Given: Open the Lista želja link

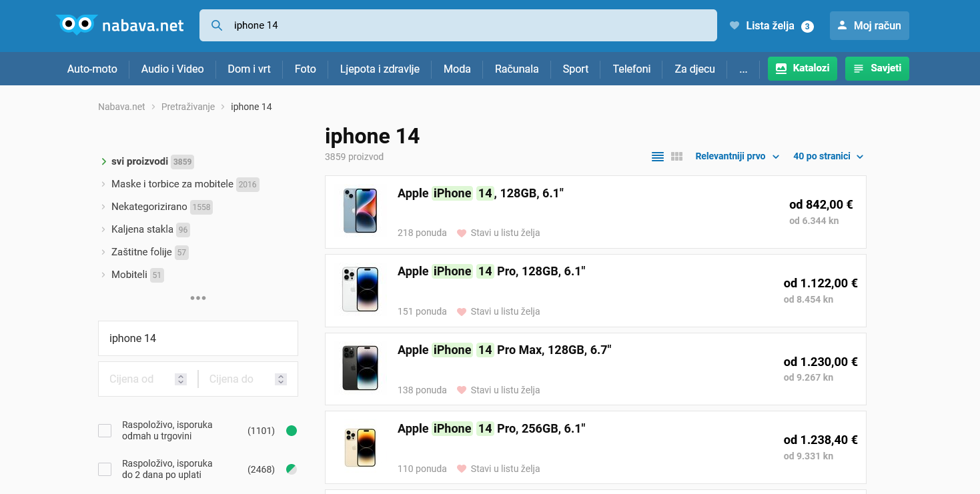Looking at the screenshot, I should click(x=770, y=26).
